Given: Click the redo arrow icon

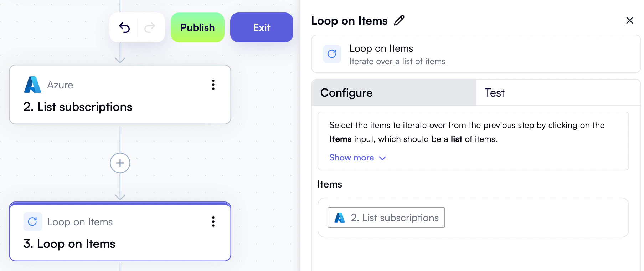Looking at the screenshot, I should coord(150,27).
